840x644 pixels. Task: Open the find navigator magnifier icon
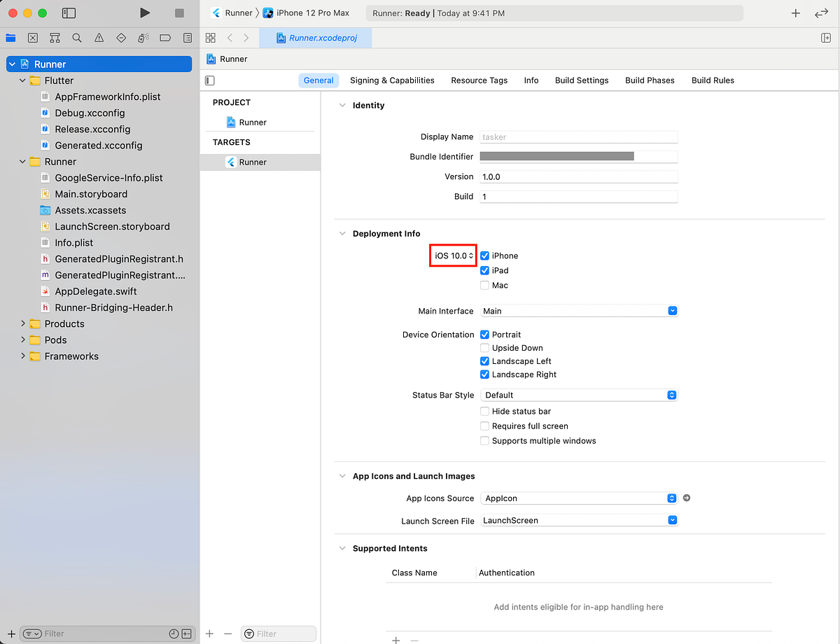tap(77, 38)
